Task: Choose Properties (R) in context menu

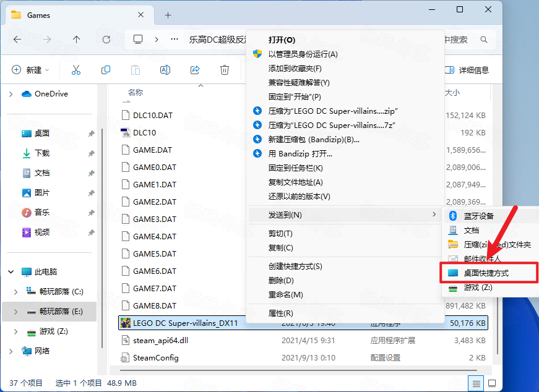Action: [x=345, y=313]
